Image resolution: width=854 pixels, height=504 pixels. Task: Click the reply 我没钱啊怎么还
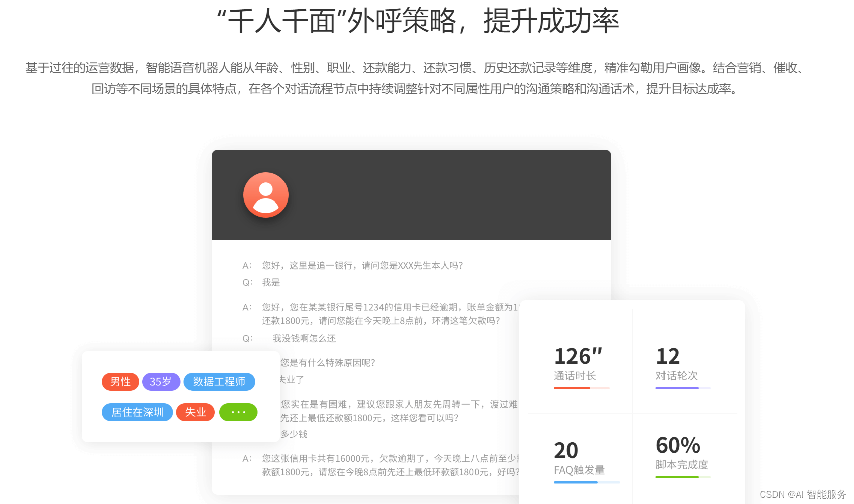coord(304,338)
